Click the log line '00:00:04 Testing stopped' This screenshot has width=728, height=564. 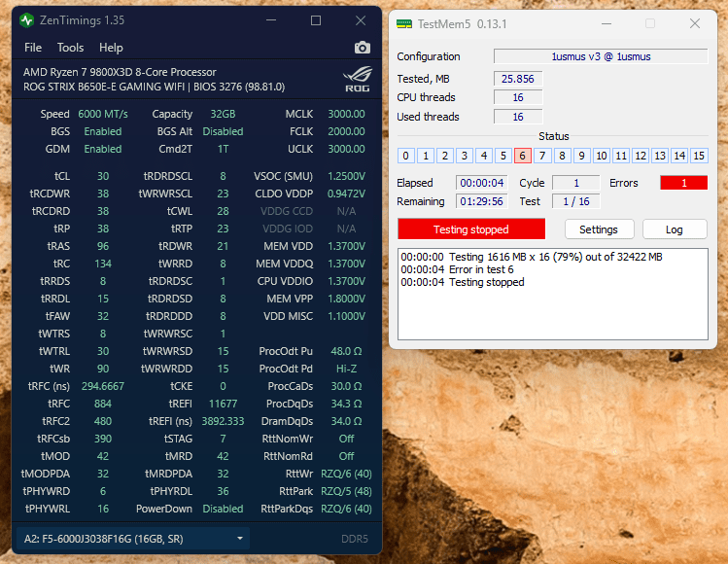click(x=463, y=282)
